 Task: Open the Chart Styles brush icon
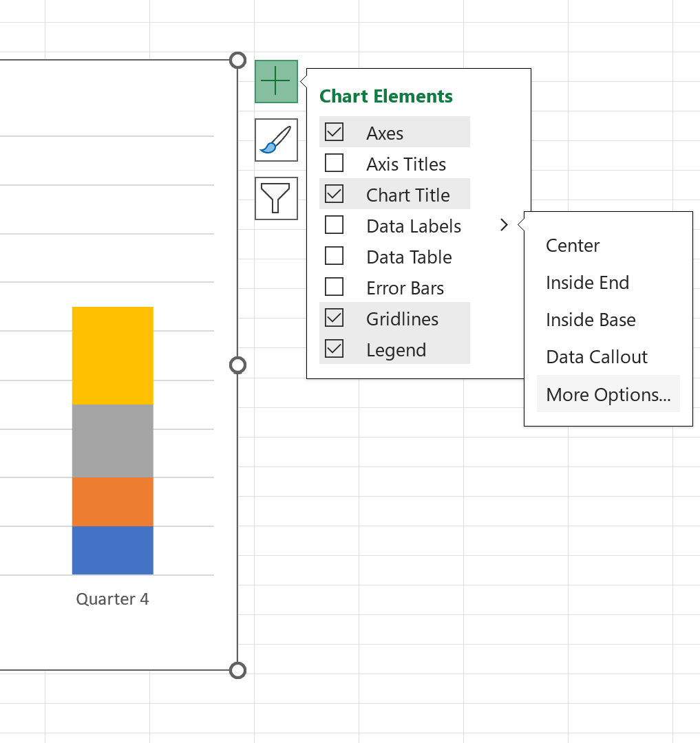tap(276, 140)
